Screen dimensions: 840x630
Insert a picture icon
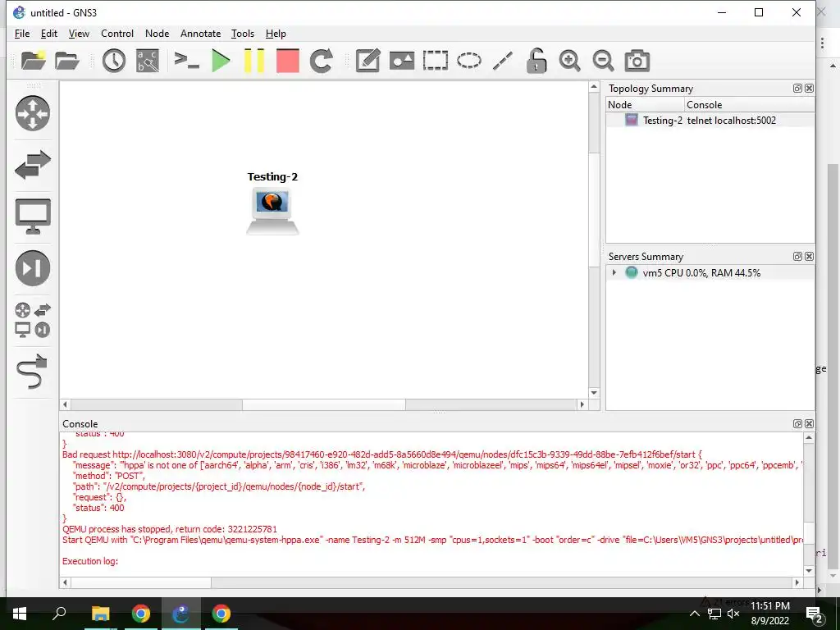click(402, 61)
